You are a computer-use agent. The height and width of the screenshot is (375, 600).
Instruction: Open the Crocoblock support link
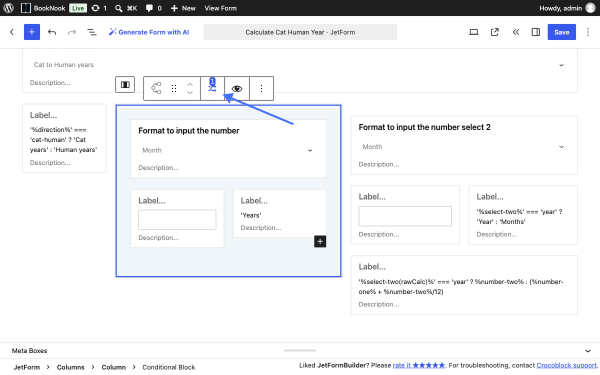[x=567, y=365]
